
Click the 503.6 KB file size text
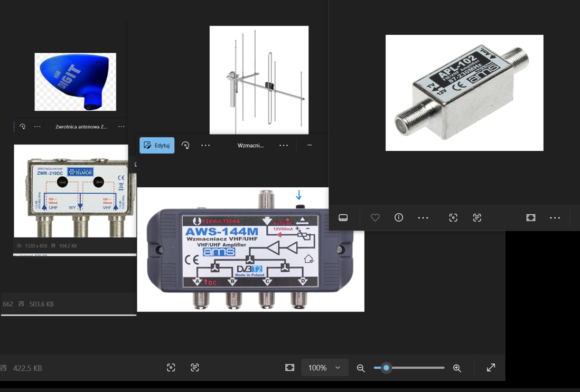pos(41,304)
